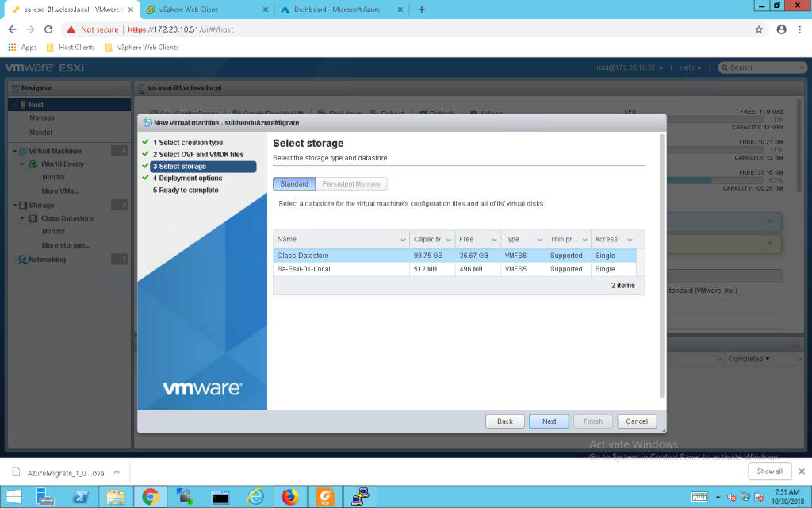Switch to the Dashboard - Microsoft Azure tab
Viewport: 812px width, 508px height.
(341, 10)
